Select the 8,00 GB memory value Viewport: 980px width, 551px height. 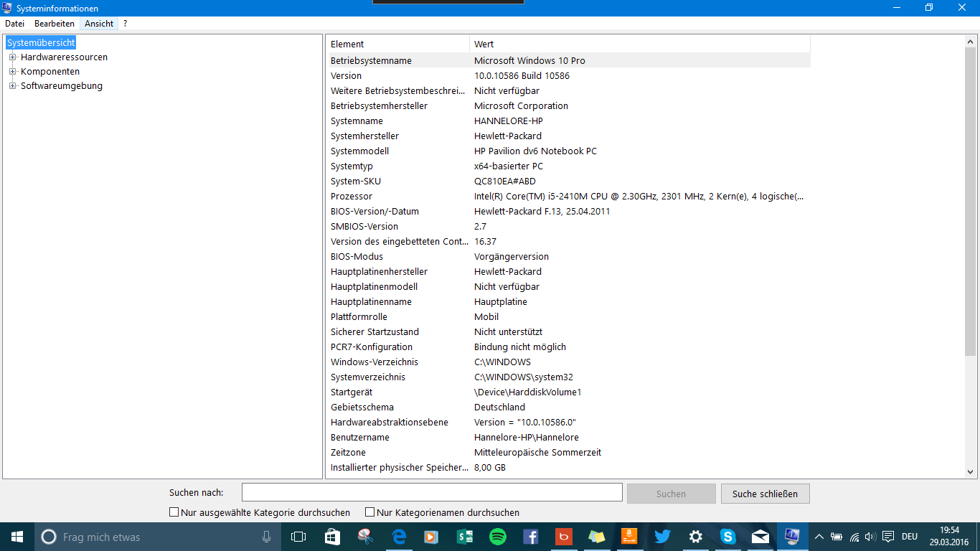click(490, 468)
